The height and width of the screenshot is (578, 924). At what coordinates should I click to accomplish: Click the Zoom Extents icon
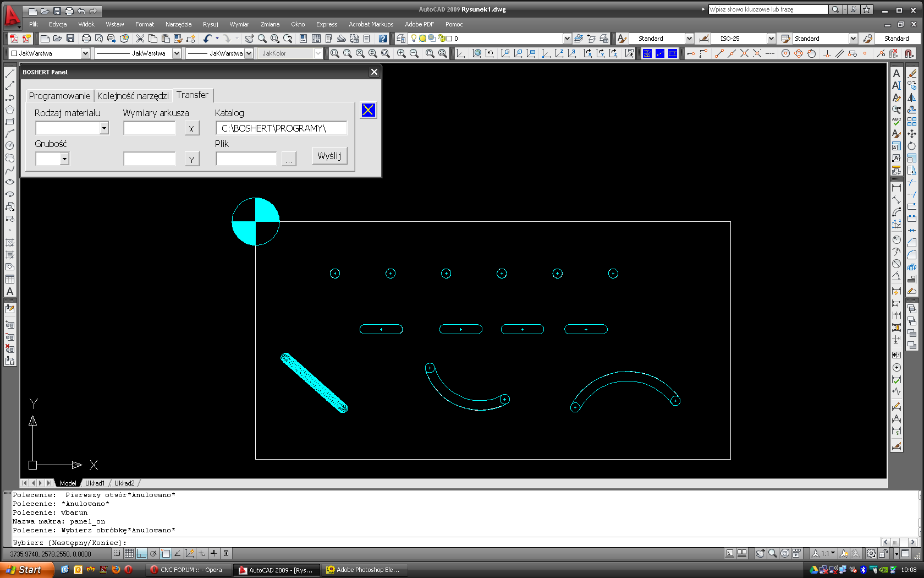click(x=443, y=53)
